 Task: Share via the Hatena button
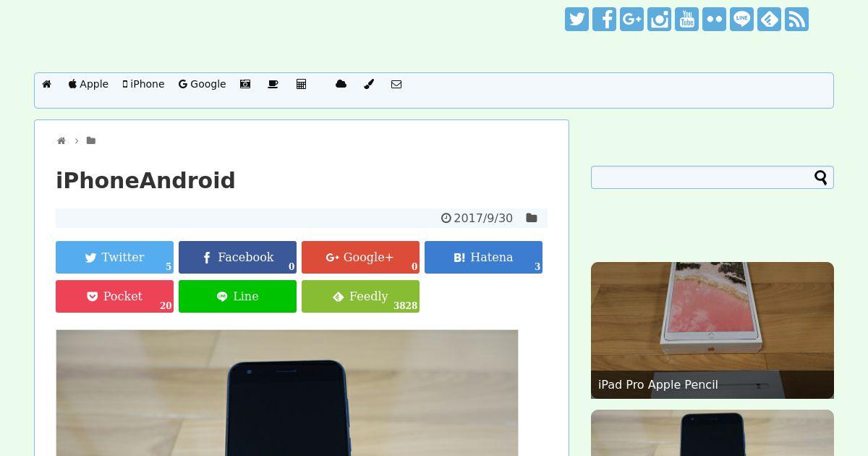tap(483, 257)
